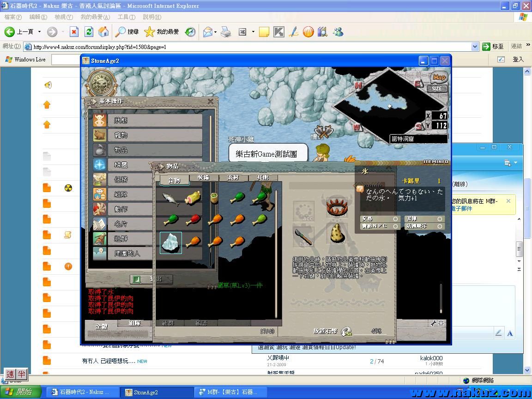The image size is (532, 399).
Task: Click the 組隊 (party) faces icon
Action: click(x=100, y=194)
